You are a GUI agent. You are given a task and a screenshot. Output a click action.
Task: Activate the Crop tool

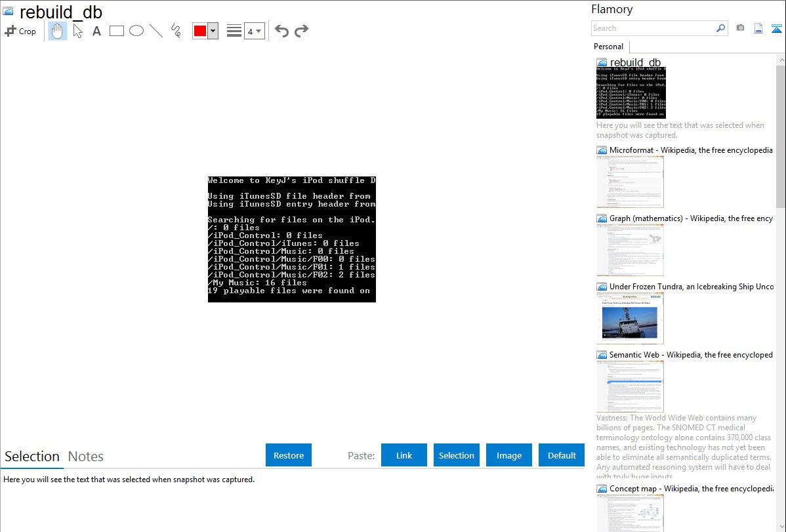(20, 31)
